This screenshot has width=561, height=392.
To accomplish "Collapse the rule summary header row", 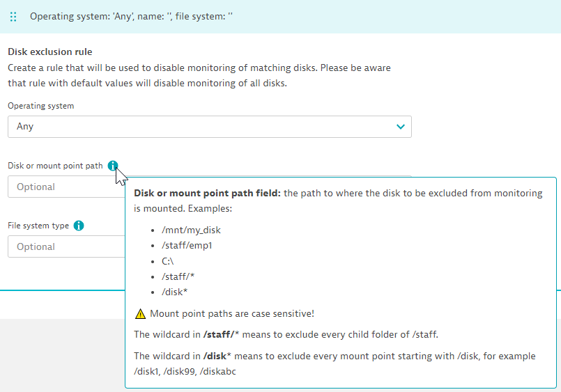I will 279,16.
